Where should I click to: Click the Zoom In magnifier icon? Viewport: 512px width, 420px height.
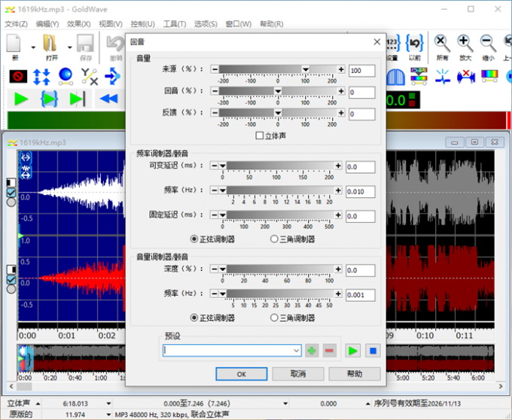tap(465, 44)
